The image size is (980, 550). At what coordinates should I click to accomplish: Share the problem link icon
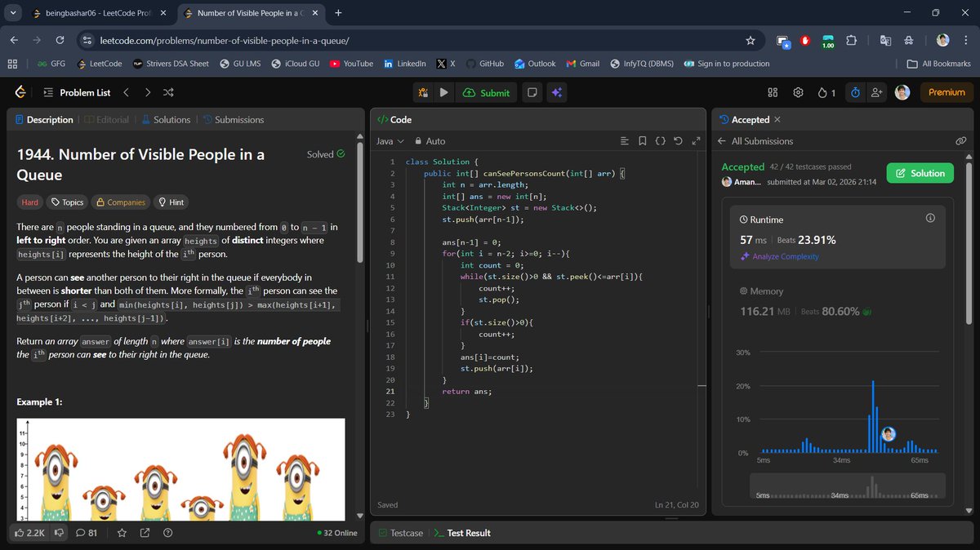(x=145, y=532)
